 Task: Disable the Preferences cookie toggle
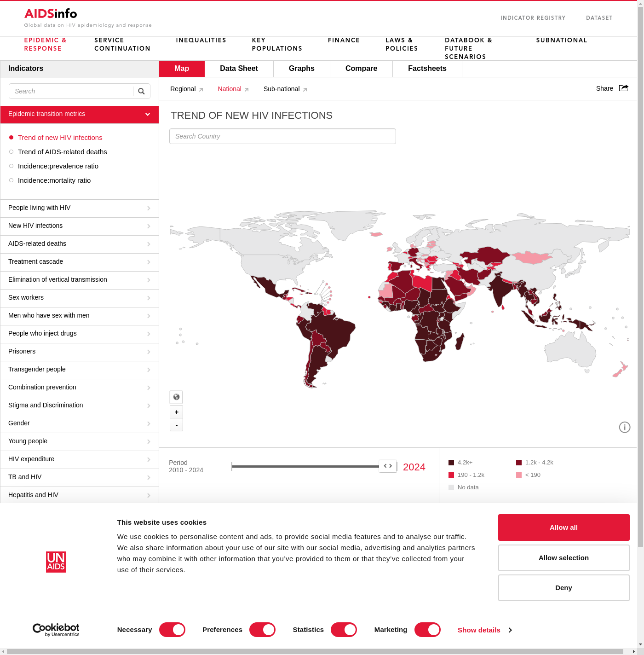(x=262, y=630)
